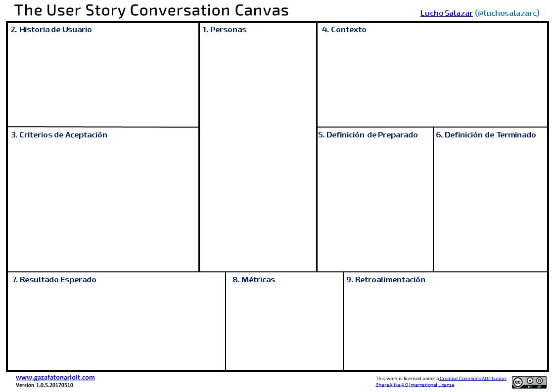Click the ShareAlike 4.0 International License text
The height and width of the screenshot is (392, 555).
pos(415,385)
